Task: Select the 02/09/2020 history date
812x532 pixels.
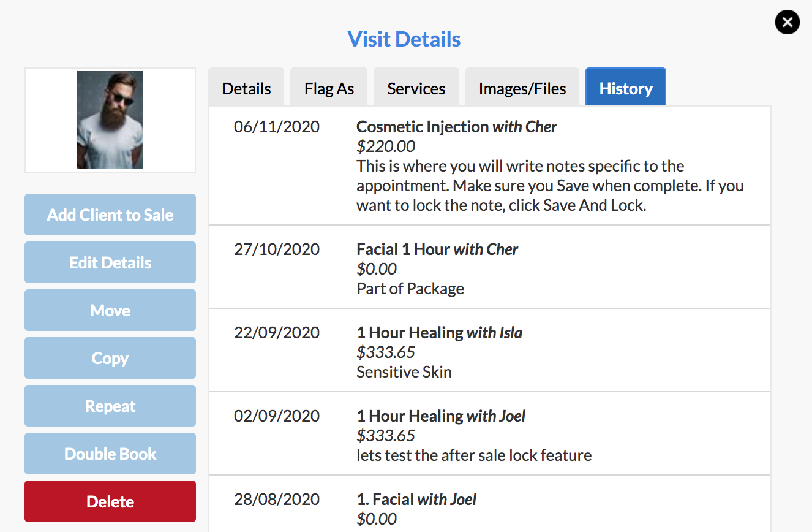Action: click(277, 416)
